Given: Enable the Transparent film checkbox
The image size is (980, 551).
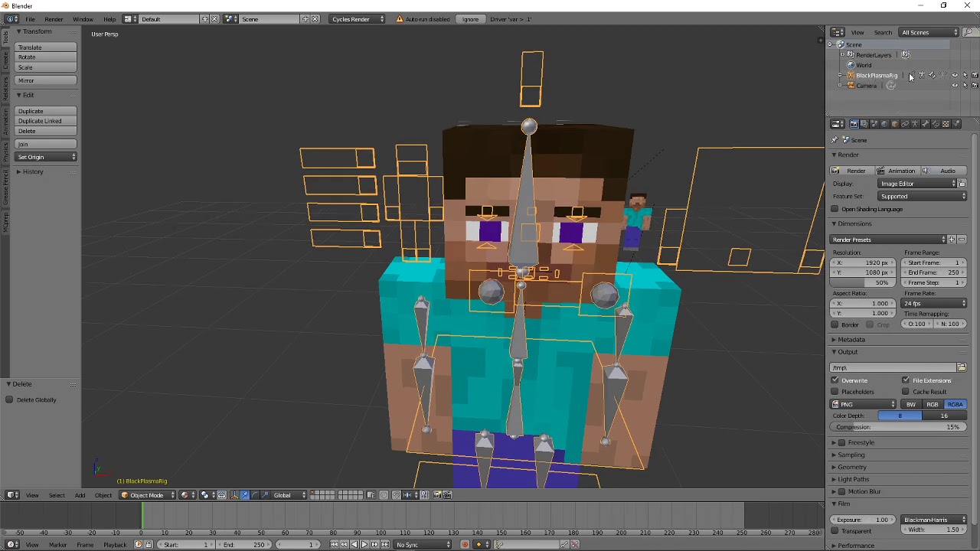Looking at the screenshot, I should click(835, 531).
